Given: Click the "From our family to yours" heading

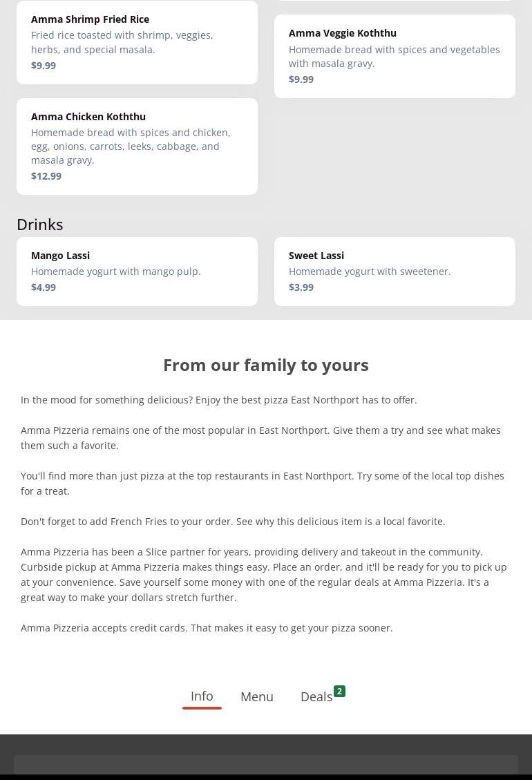Looking at the screenshot, I should coord(266,365).
